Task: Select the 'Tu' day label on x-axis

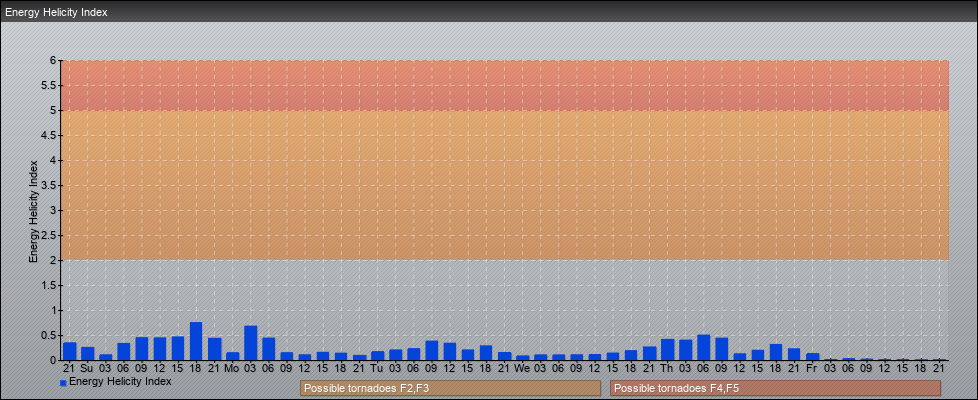Action: pyautogui.click(x=377, y=368)
